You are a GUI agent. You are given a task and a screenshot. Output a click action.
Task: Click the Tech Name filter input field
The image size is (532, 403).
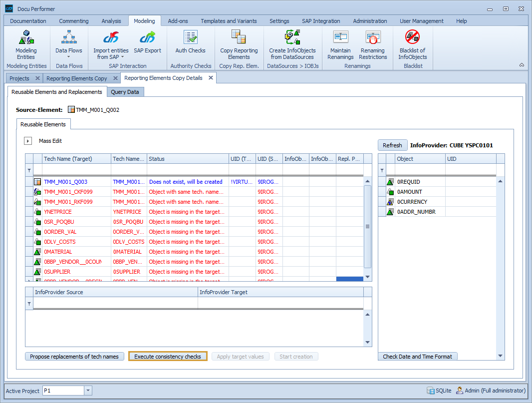(76, 170)
